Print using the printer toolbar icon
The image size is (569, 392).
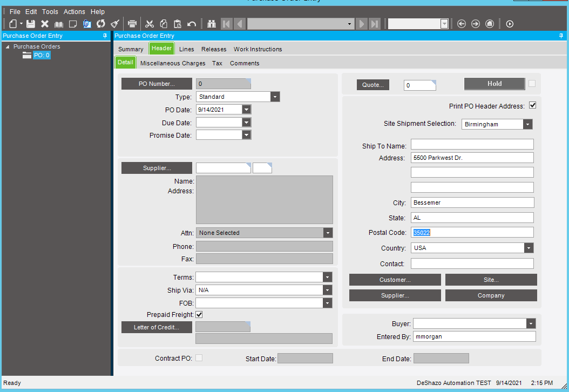pos(132,24)
